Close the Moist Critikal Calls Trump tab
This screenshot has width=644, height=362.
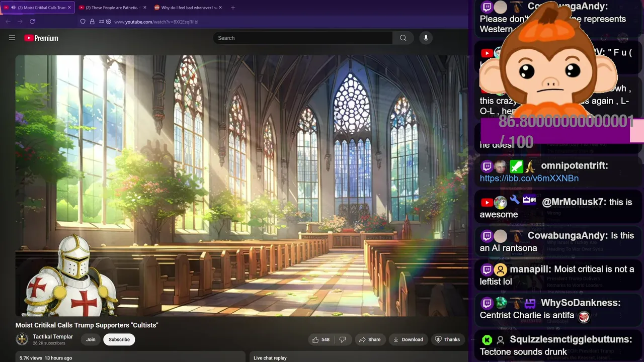tap(69, 8)
